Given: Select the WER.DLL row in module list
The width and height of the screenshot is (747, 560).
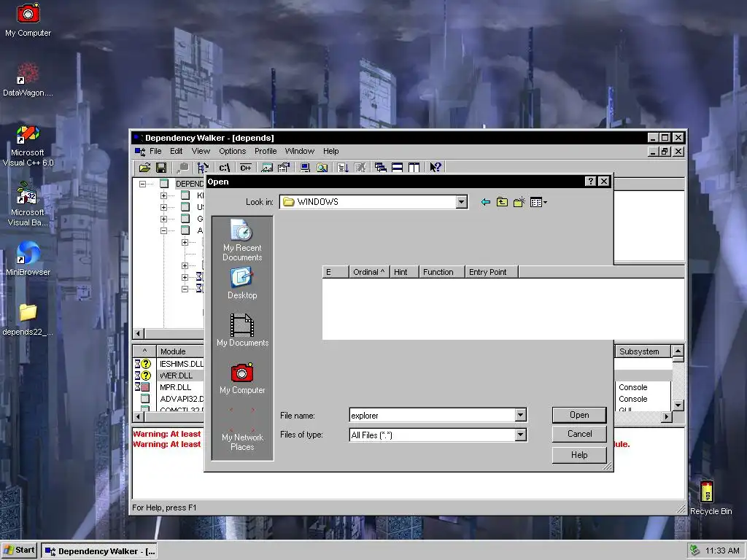Looking at the screenshot, I should (x=169, y=376).
